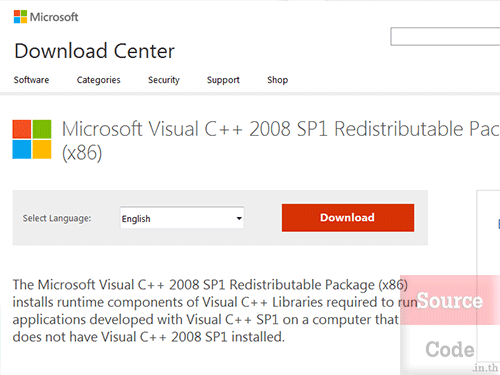The height and width of the screenshot is (375, 500).
Task: Open the Support menu
Action: [x=223, y=80]
